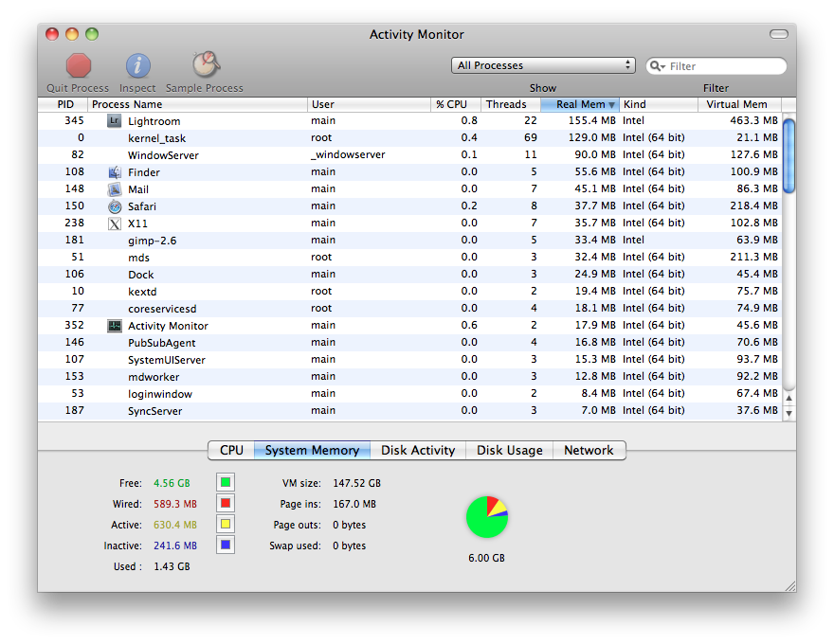Click the Sample Process icon
Screen dimensions: 834x644
[206, 64]
